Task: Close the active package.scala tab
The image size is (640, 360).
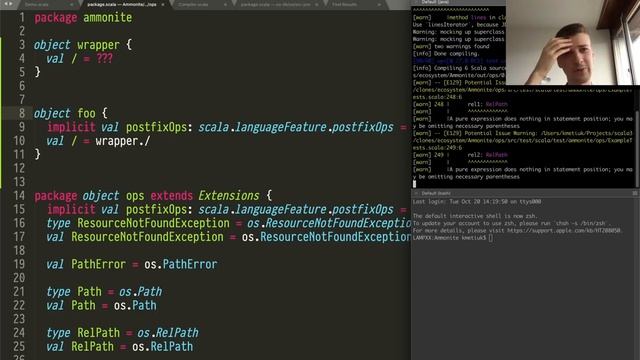Action: coord(163,4)
